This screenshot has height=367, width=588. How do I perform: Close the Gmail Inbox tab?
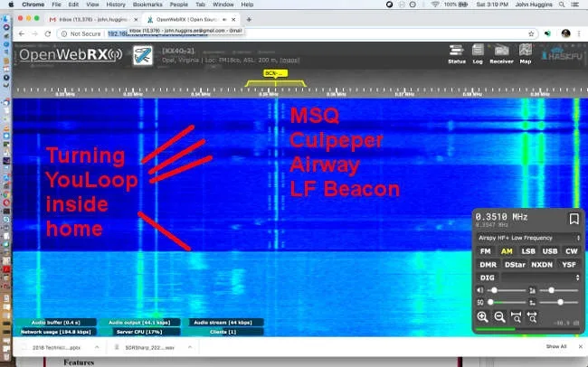pos(136,19)
